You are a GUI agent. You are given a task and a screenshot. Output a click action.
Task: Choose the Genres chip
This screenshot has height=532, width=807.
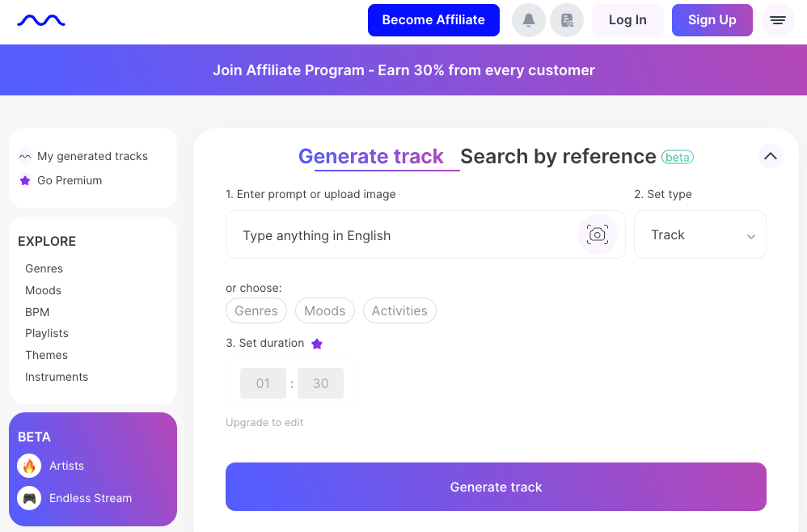[x=256, y=310]
